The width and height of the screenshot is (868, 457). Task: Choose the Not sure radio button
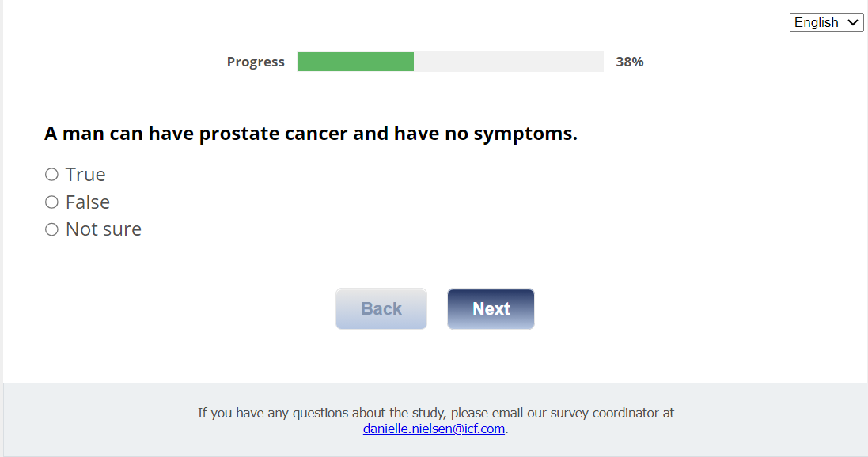(x=51, y=230)
